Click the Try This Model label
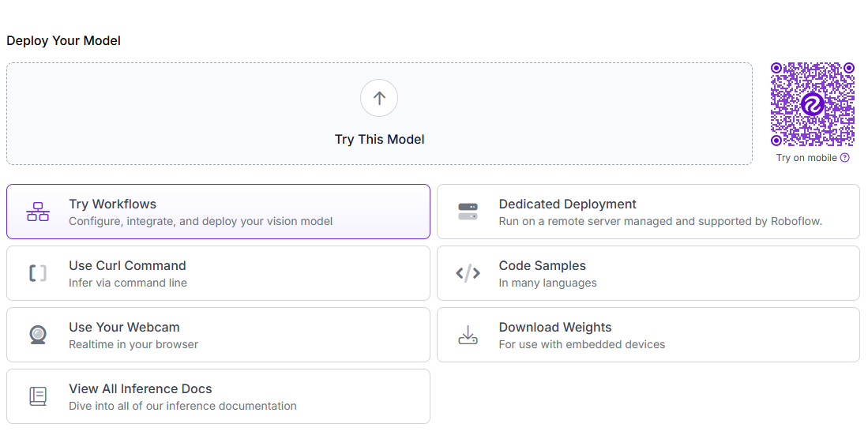 point(380,140)
